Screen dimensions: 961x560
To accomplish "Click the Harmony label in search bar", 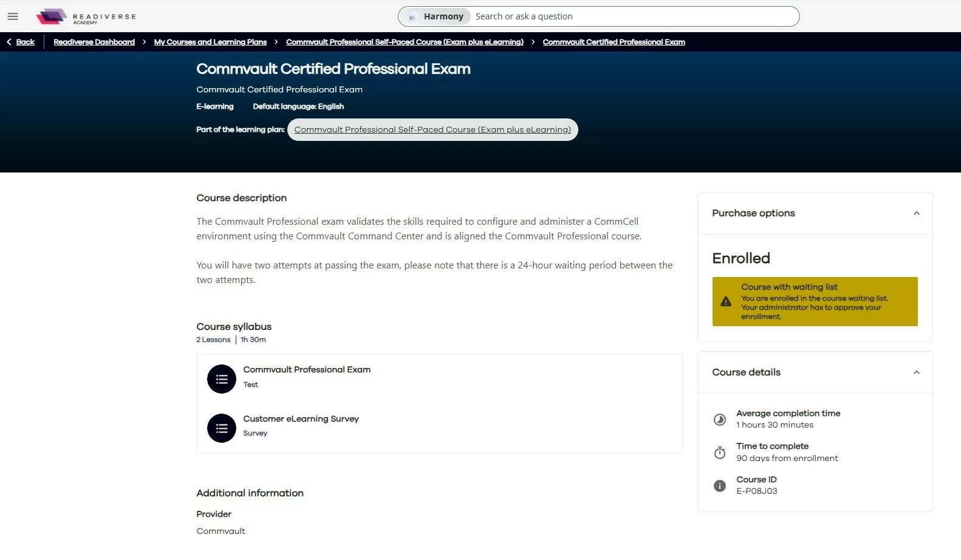I will [443, 16].
